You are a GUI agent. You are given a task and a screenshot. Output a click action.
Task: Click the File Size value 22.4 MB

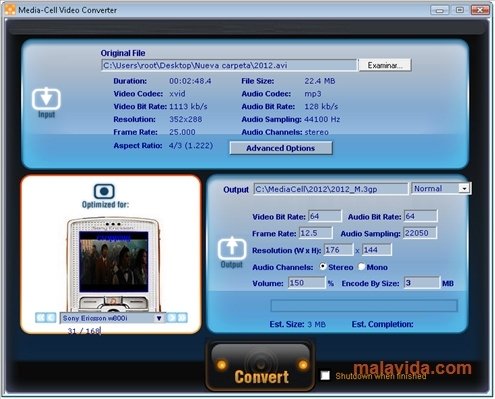[320, 81]
